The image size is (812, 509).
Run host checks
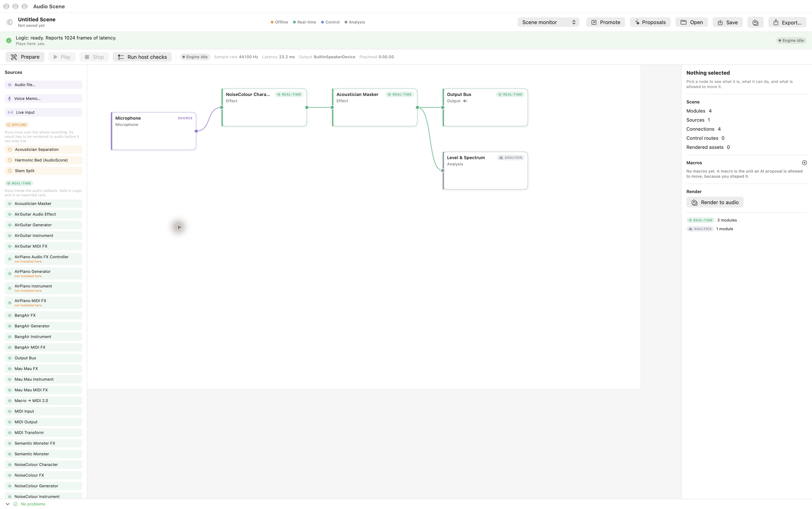click(142, 57)
